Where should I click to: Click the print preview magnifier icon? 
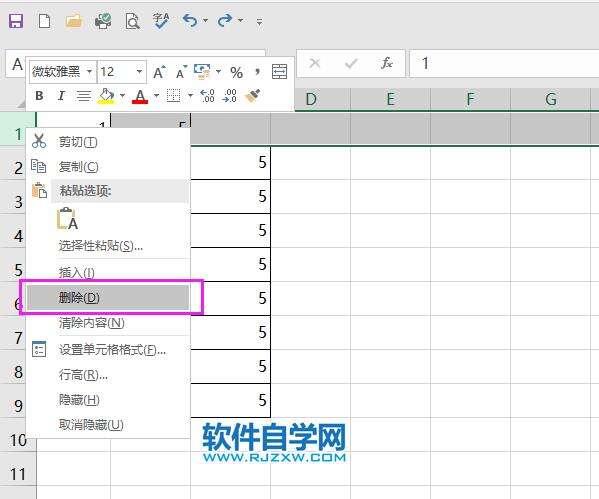[x=133, y=21]
